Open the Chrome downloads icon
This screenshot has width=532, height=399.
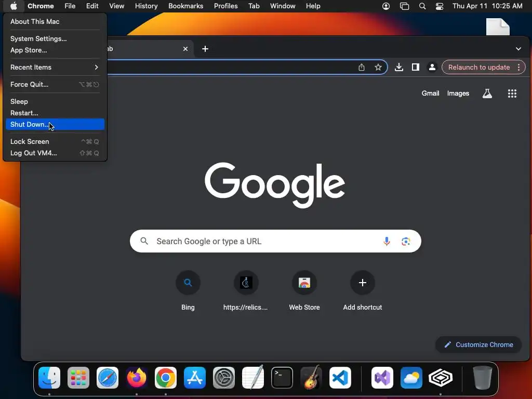(399, 67)
